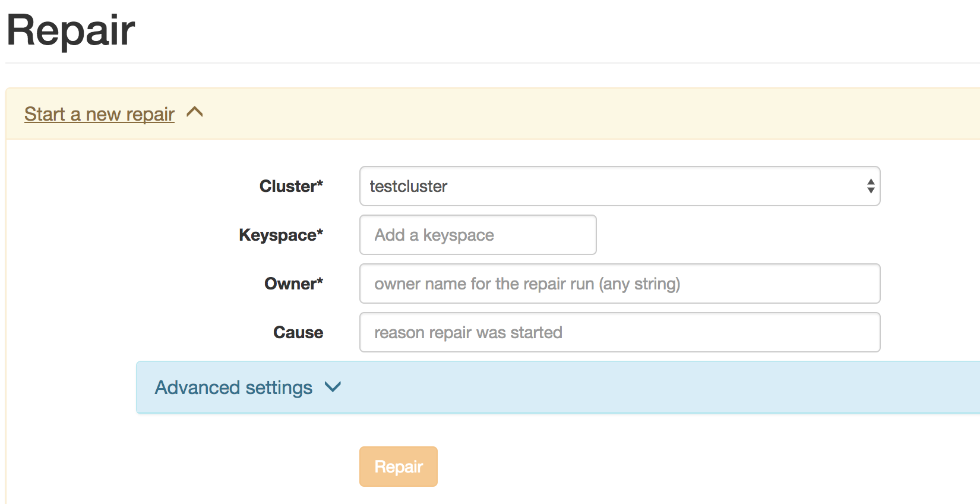Collapse the 'Start a new repair' link
The height and width of the screenshot is (504, 980).
point(99,114)
